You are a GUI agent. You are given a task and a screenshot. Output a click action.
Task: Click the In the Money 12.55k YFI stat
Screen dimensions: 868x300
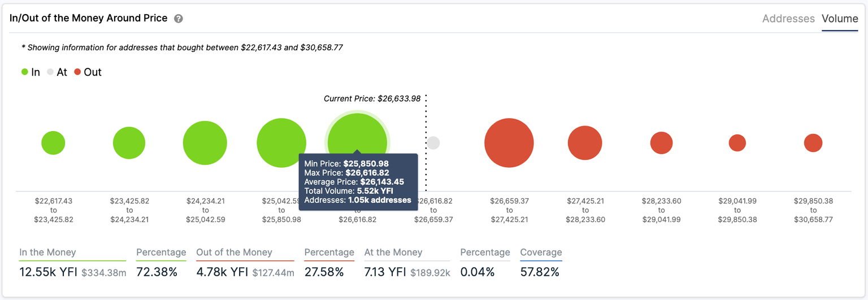[x=48, y=272]
